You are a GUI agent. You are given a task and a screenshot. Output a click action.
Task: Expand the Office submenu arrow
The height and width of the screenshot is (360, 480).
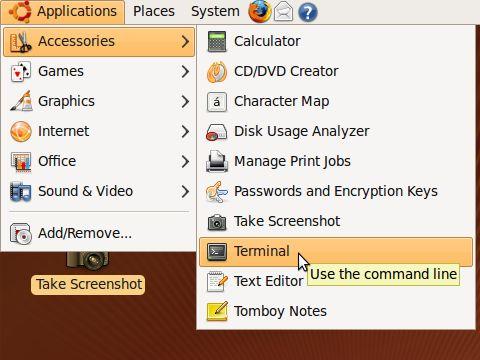coord(185,161)
